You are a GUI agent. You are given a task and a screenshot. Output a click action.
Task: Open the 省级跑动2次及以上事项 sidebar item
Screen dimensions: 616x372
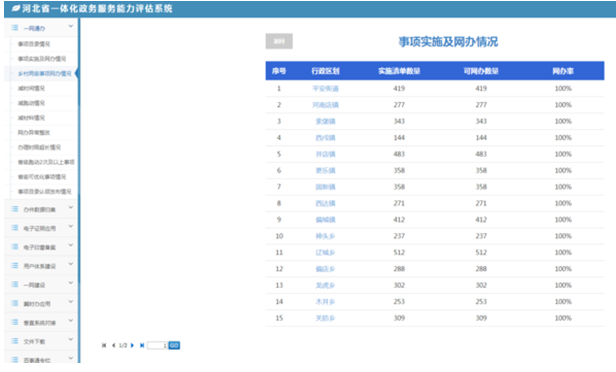pos(46,162)
